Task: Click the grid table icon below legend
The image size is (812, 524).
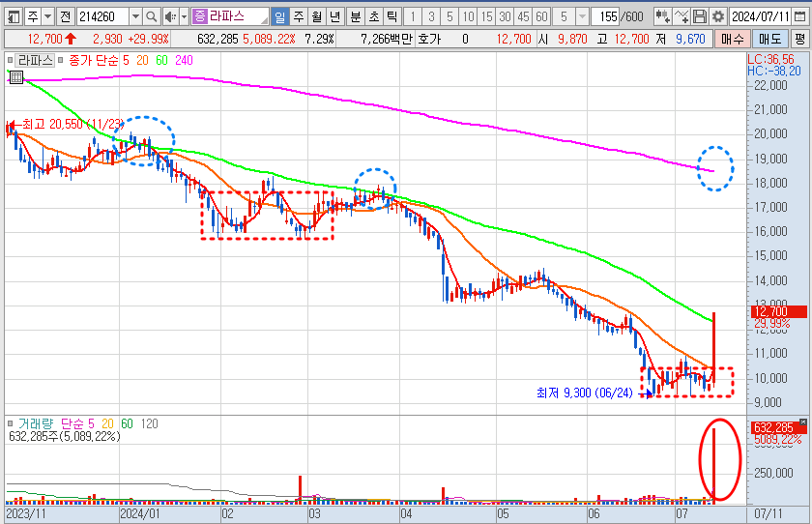Action: pos(16,77)
